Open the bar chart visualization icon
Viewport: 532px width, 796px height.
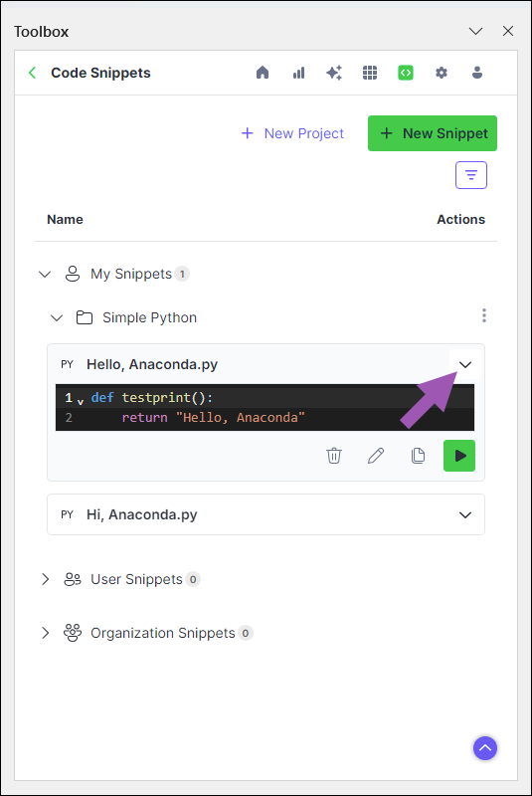click(298, 73)
